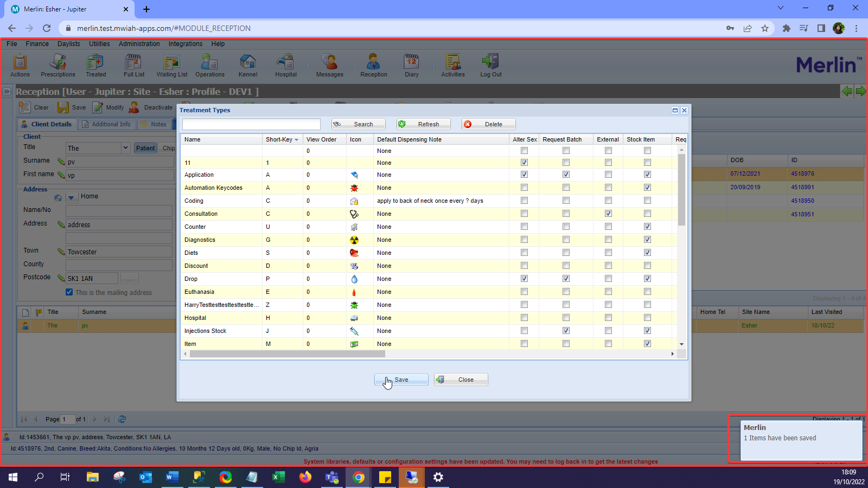Open Microsoft Word from the taskbar

pos(173,477)
